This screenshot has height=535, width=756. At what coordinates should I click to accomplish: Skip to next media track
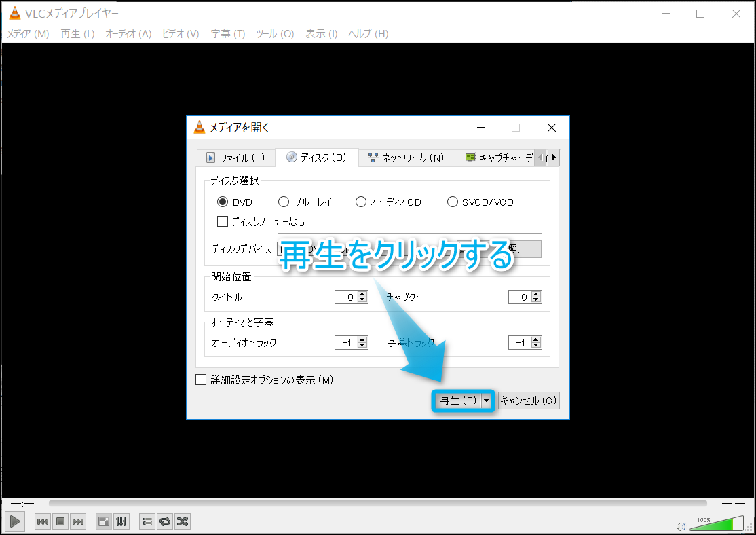point(78,521)
